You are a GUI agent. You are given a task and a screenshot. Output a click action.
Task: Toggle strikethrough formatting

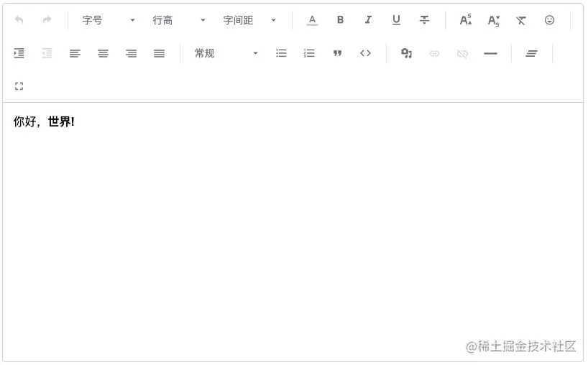click(x=425, y=20)
